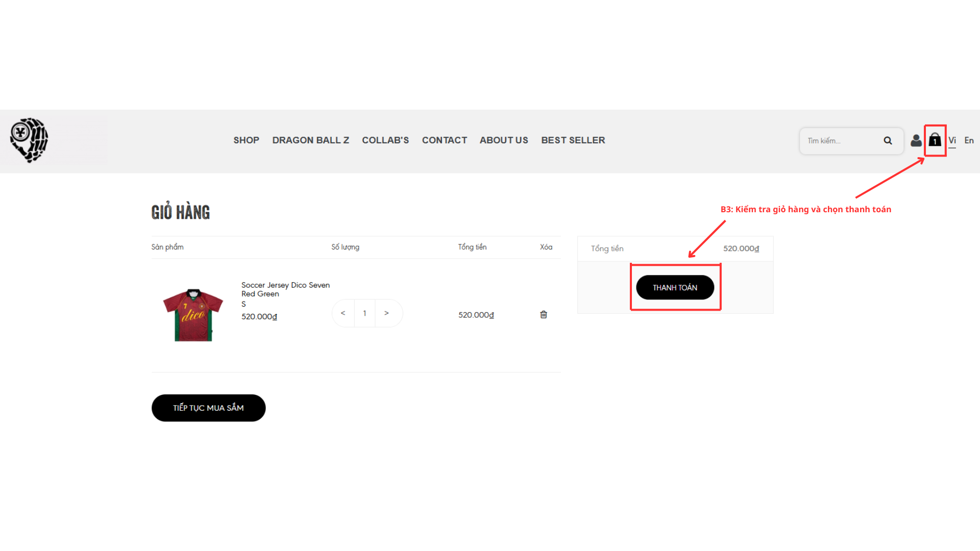980x551 pixels.
Task: Open the SHOP menu
Action: click(x=246, y=140)
